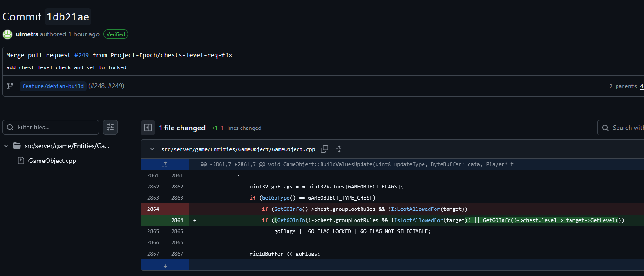644x276 pixels.
Task: Click the minus marker on the removed line
Action: tap(195, 209)
